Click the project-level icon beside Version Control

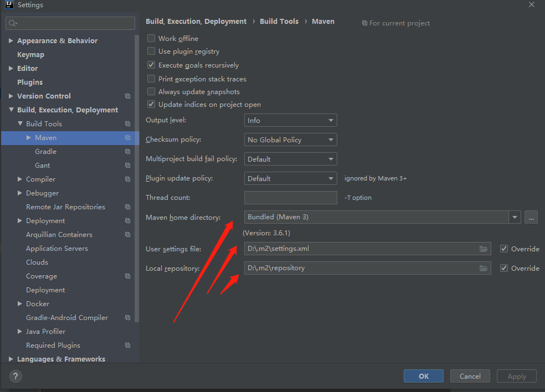[x=127, y=96]
